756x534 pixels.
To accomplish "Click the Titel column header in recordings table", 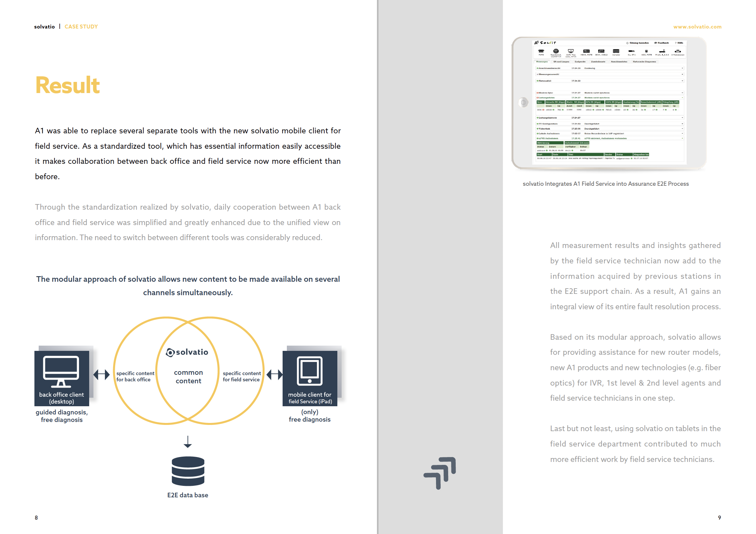I will point(586,154).
